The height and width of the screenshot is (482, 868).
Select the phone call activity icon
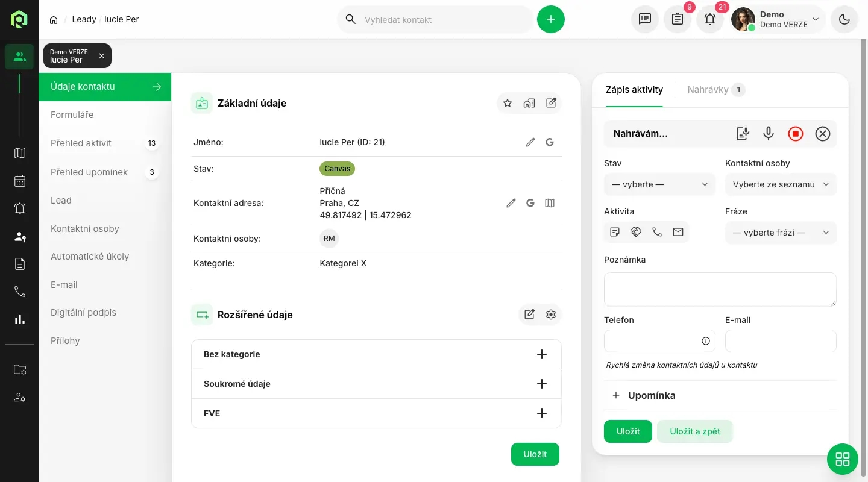pyautogui.click(x=657, y=232)
